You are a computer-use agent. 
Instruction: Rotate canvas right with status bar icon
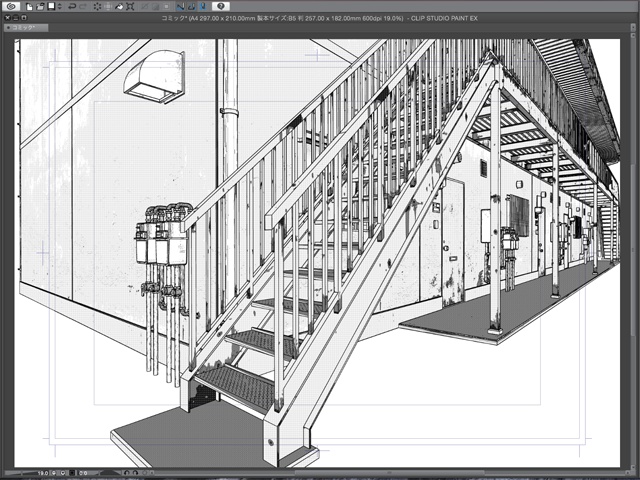click(136, 473)
